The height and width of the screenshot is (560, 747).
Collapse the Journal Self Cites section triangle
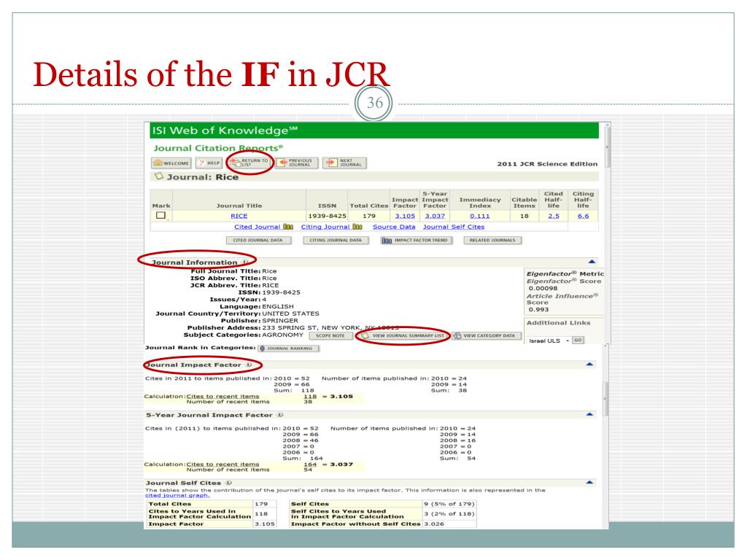589,483
